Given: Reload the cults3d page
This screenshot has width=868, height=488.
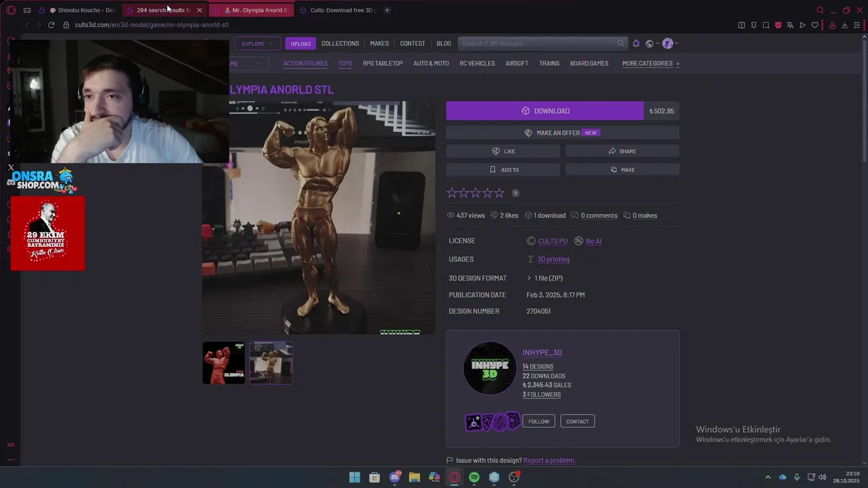Looking at the screenshot, I should [x=51, y=25].
